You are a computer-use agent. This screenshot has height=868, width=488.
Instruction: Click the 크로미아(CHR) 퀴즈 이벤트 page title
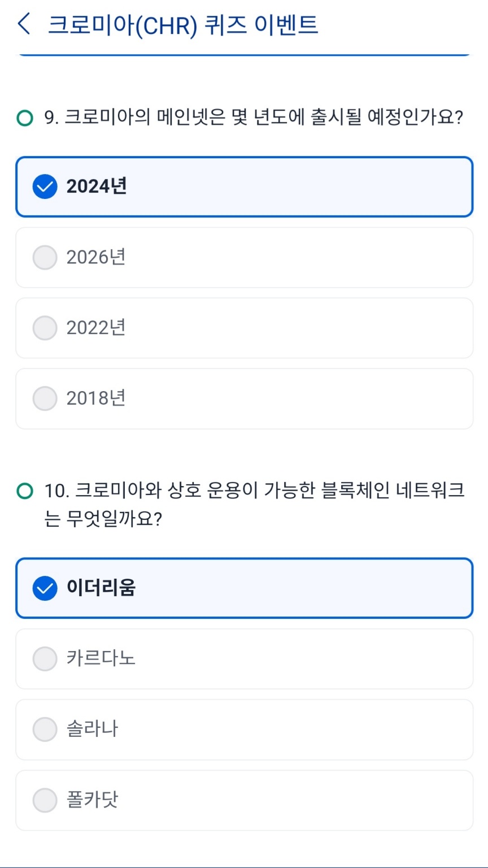click(183, 25)
